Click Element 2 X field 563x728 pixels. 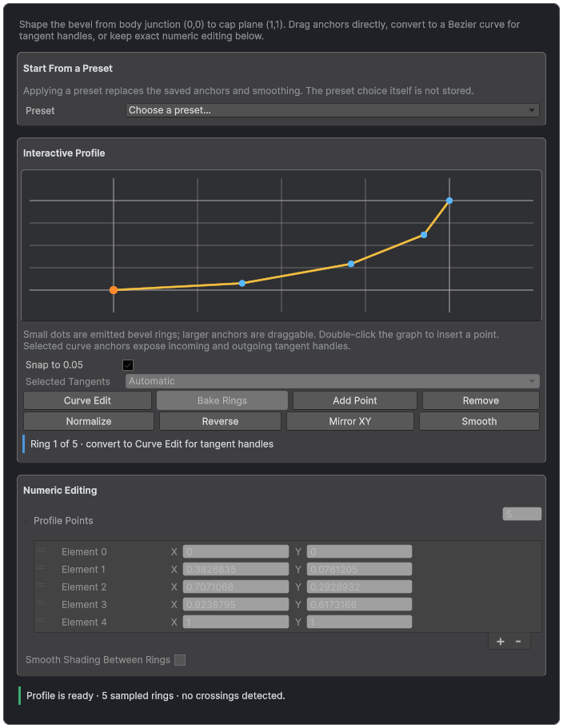[x=236, y=587]
